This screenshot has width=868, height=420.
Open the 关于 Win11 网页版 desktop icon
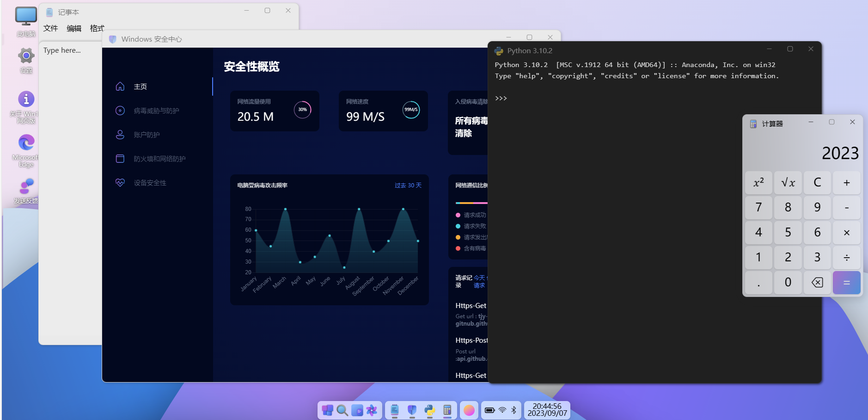(26, 107)
